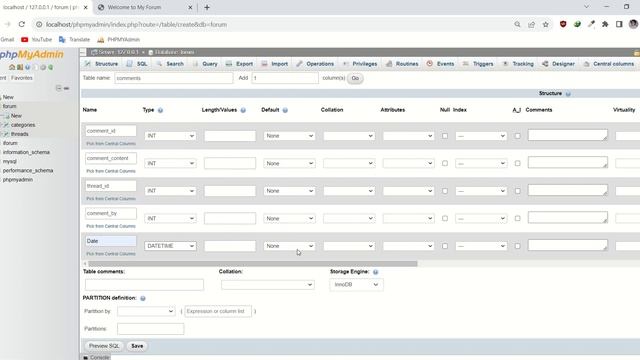Click the Length/Values help icon
The image size is (640, 360).
[243, 110]
